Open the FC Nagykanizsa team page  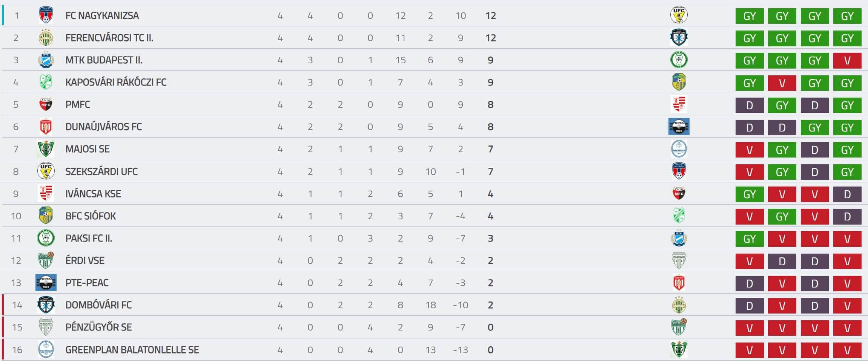102,15
